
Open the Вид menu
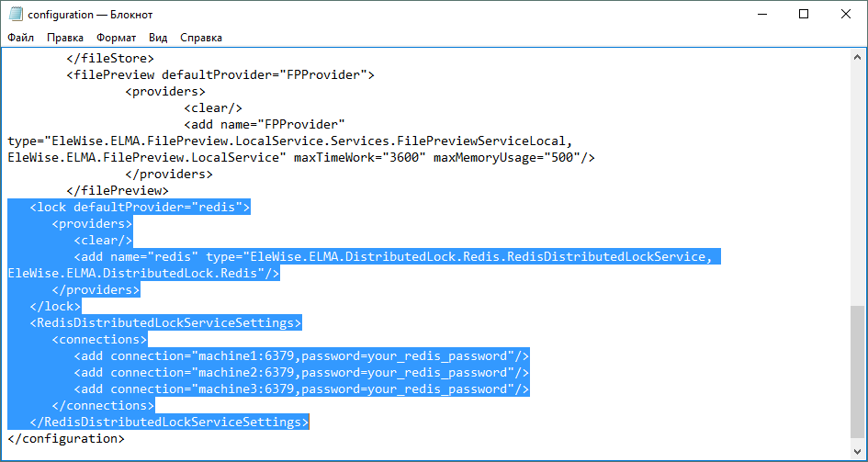click(x=158, y=38)
